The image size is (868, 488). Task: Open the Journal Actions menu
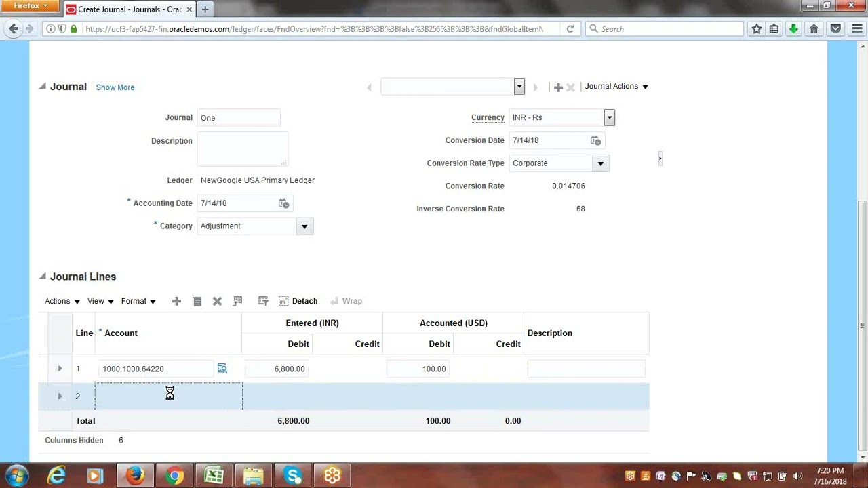pos(616,87)
